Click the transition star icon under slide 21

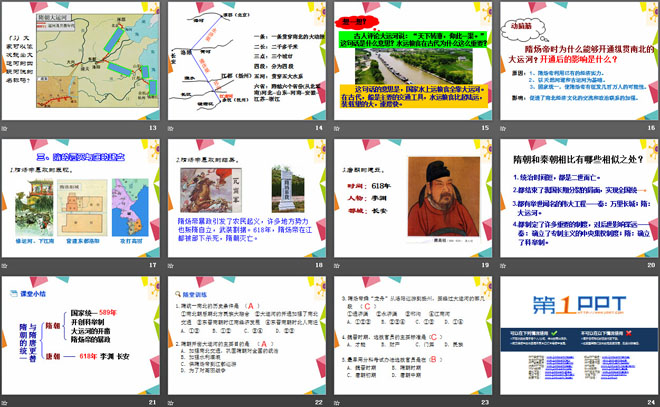coord(5,403)
